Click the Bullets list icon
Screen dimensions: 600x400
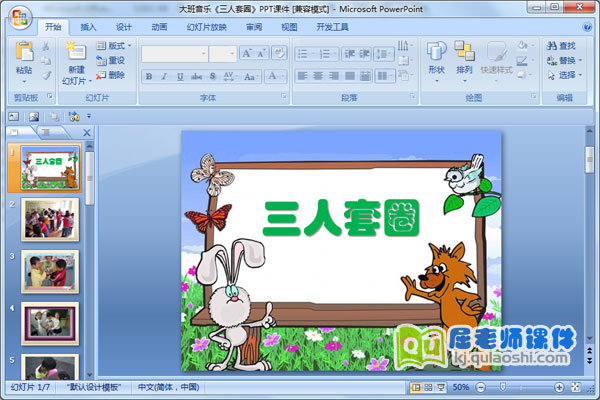coord(302,54)
